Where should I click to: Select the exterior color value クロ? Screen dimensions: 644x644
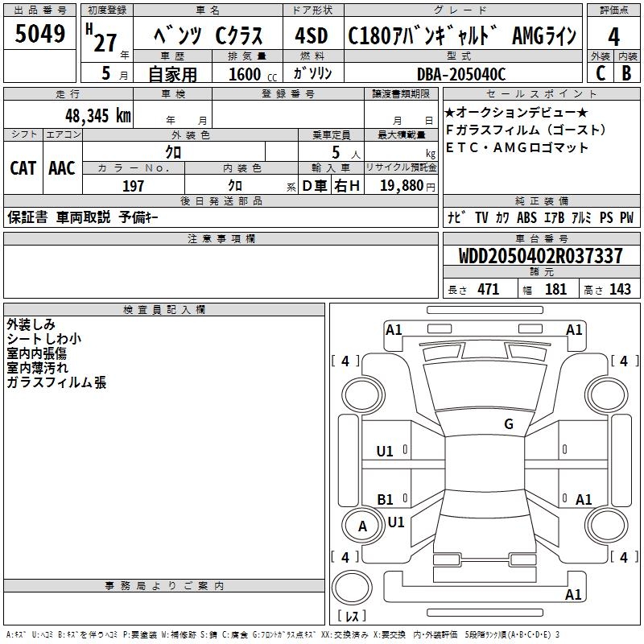[173, 152]
